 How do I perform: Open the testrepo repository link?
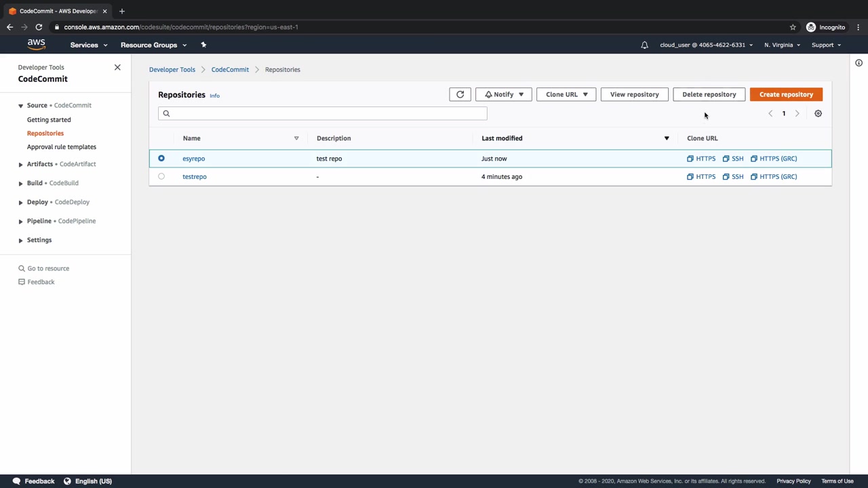pos(195,176)
